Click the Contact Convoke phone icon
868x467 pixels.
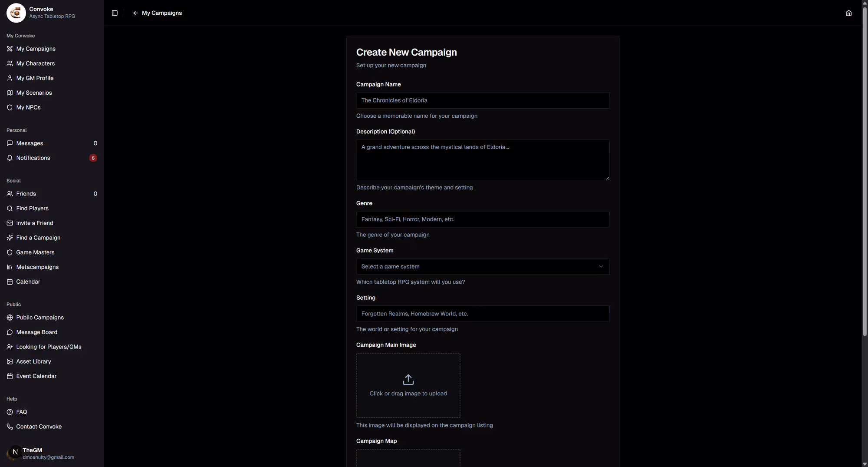[x=10, y=427]
